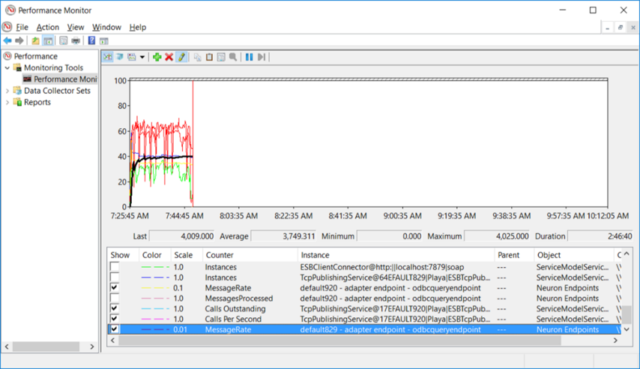Open the Help menu
Screen dimensions: 640x369
coord(138,27)
